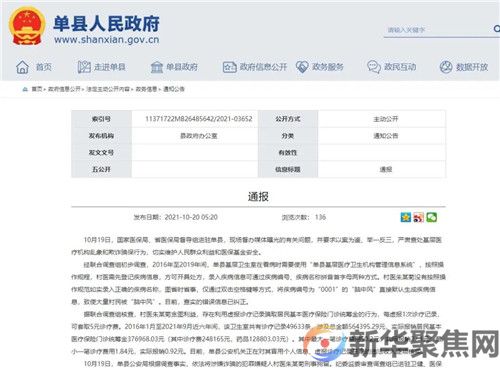Share the article via the green WeChat icon
The height and width of the screenshot is (368, 500).
click(432, 217)
